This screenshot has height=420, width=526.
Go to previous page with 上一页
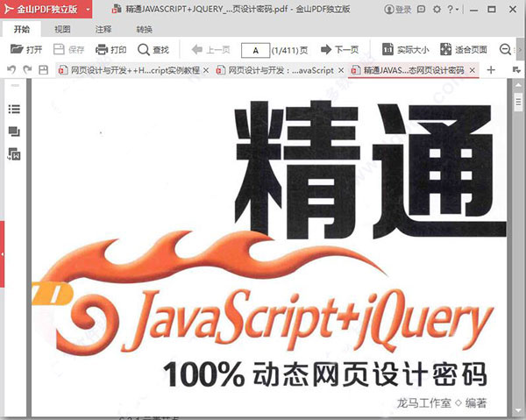[210, 50]
